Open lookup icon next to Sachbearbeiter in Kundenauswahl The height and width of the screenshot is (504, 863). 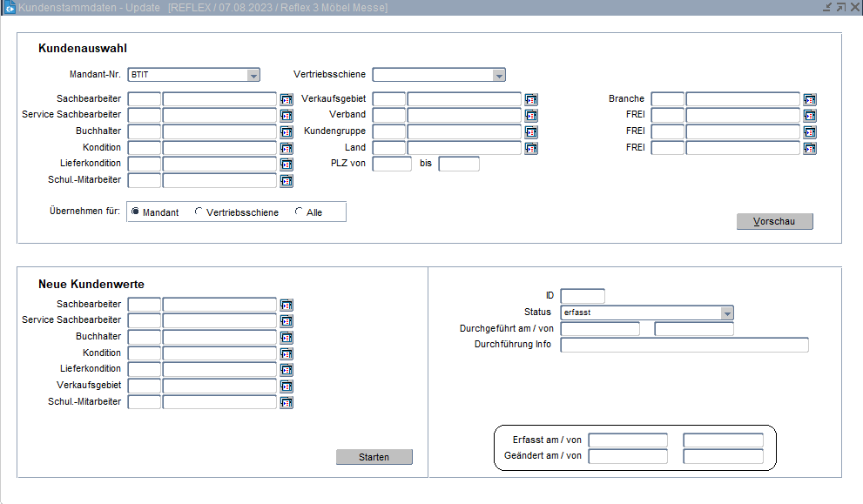[287, 99]
